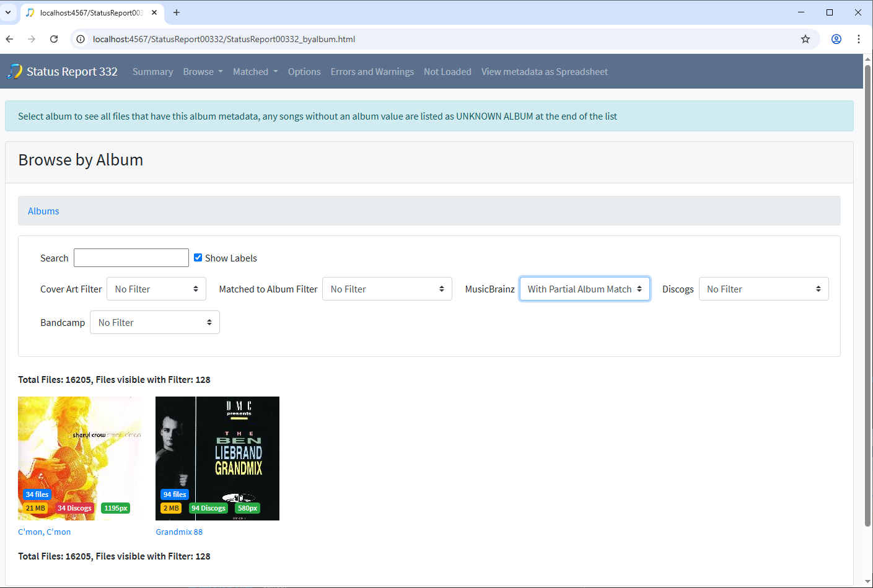
Task: Open Chrome's three-dot menu
Action: pos(859,39)
